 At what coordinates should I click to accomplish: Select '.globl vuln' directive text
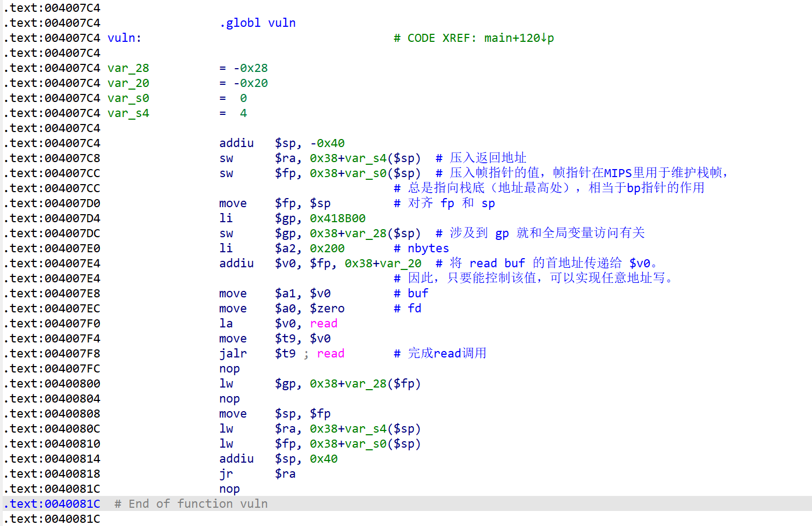coord(257,23)
